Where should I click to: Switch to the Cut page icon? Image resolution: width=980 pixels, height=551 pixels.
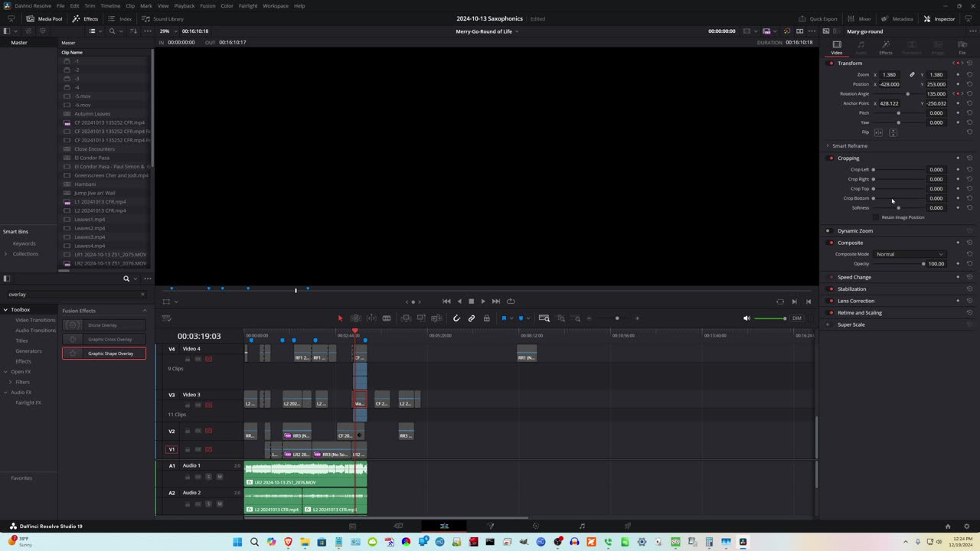398,527
